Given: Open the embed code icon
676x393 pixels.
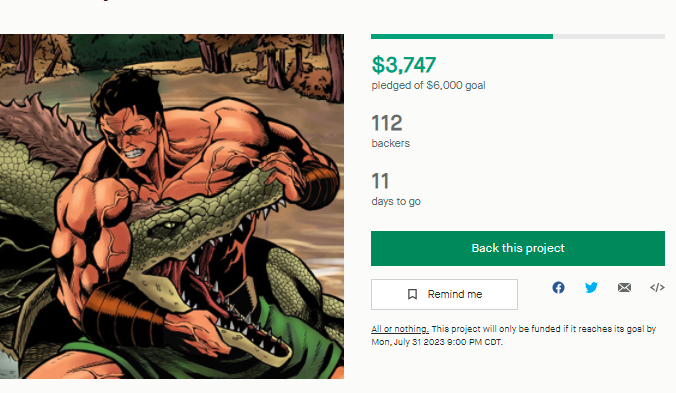Looking at the screenshot, I should (657, 287).
